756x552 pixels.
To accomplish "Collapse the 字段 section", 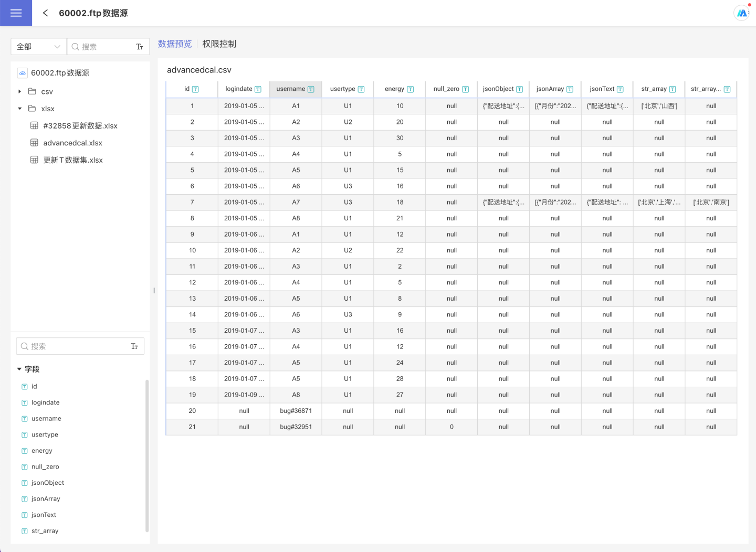I will (x=19, y=369).
